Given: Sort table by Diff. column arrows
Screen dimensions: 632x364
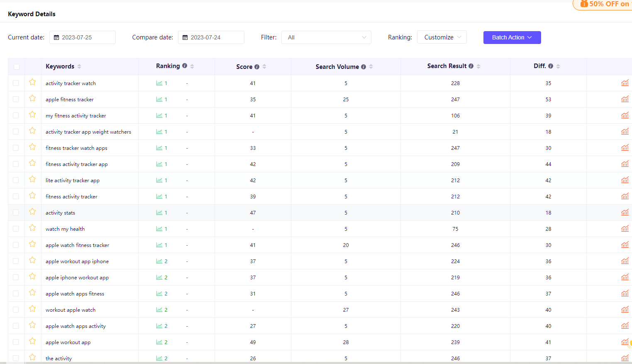Looking at the screenshot, I should (558, 66).
